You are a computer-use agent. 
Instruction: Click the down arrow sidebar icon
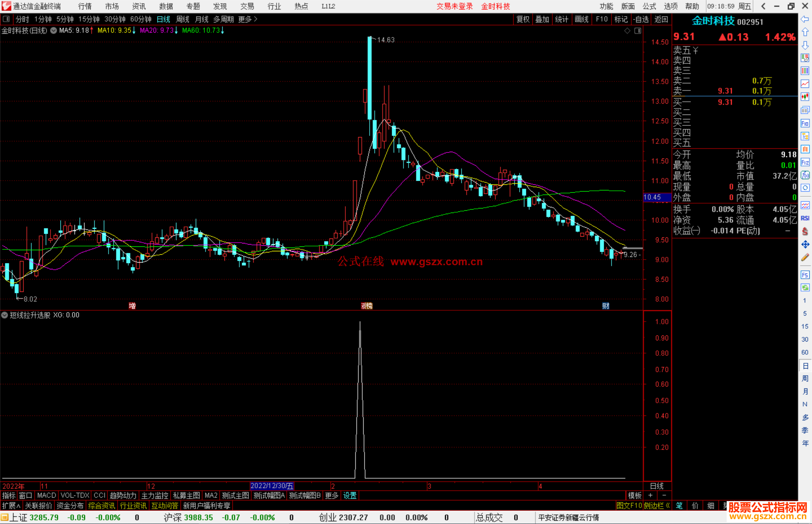[805, 45]
